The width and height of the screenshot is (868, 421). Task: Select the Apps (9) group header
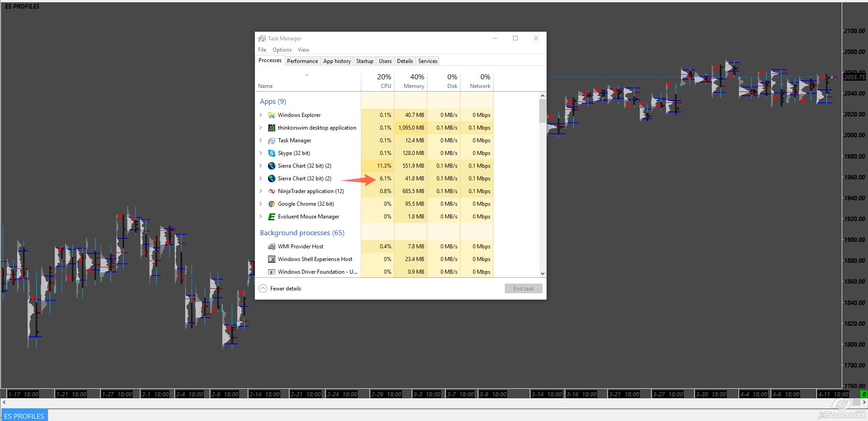coord(273,102)
